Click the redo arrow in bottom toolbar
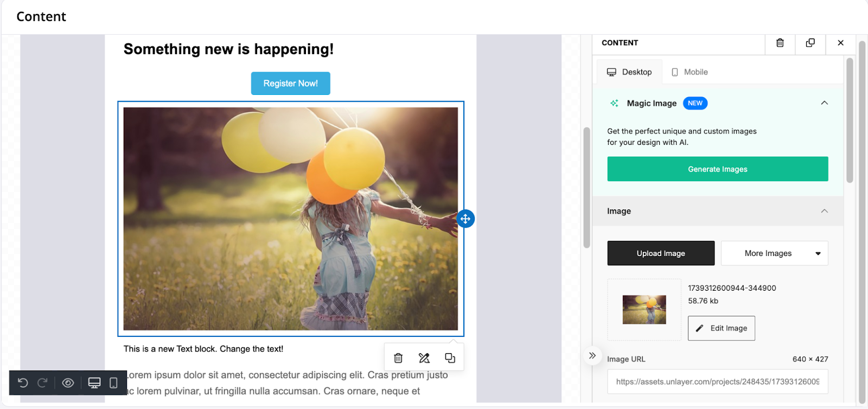The width and height of the screenshot is (868, 409). click(x=42, y=383)
